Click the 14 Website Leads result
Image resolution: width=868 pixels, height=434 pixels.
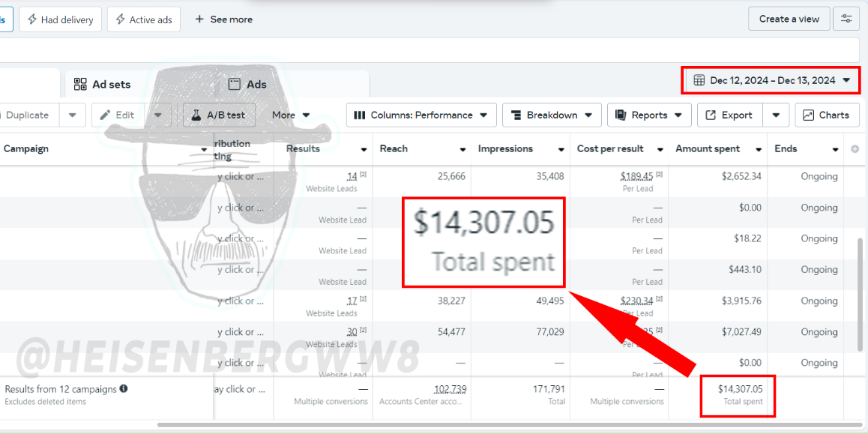click(352, 177)
